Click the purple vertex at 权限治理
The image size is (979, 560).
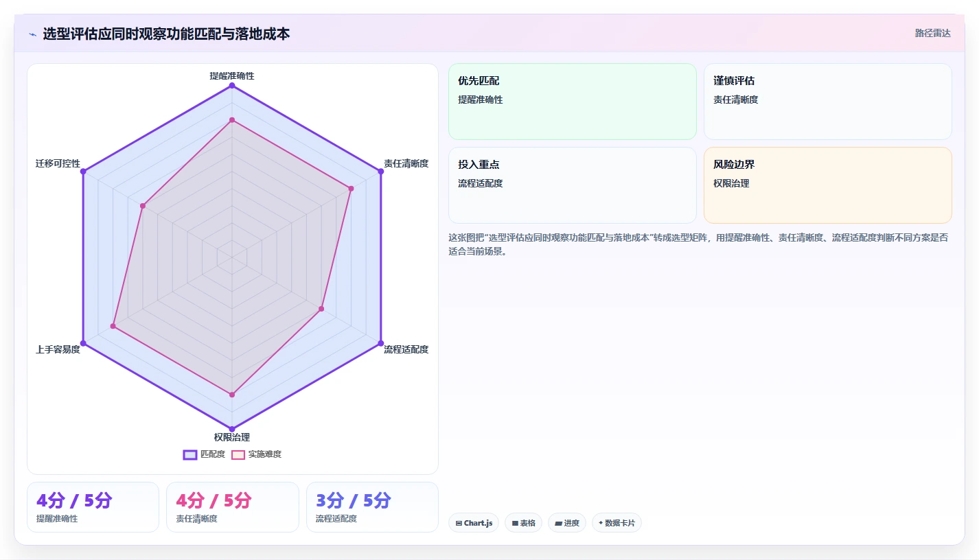(232, 428)
